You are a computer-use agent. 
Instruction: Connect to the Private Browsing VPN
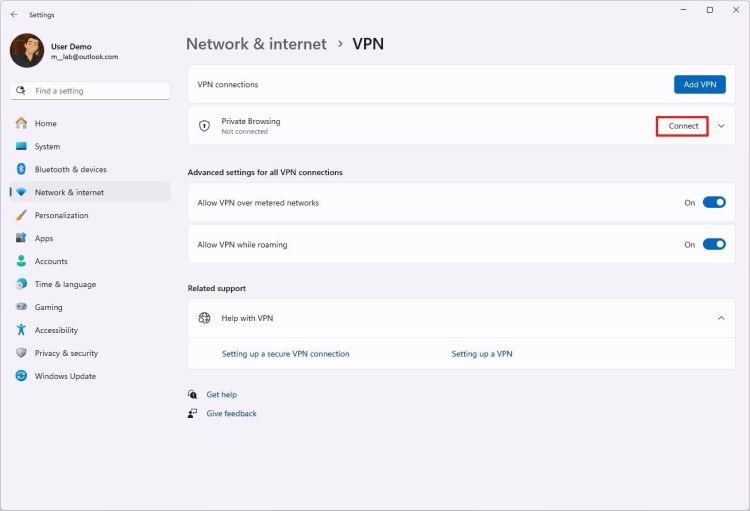pos(683,126)
